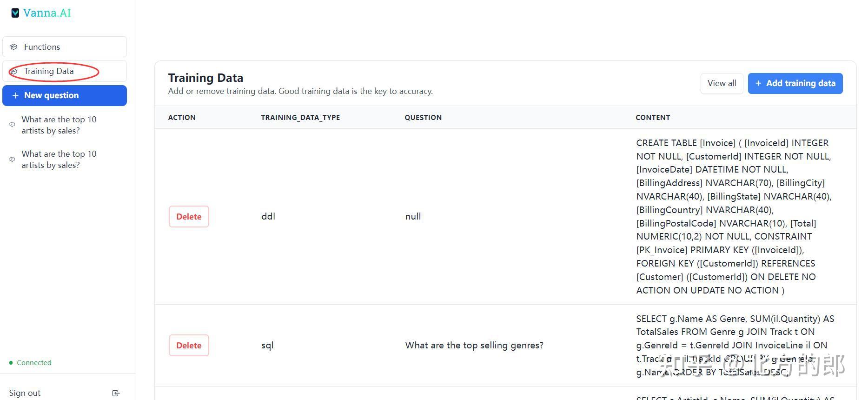Screen dimensions: 868x400
Task: Click the TRAINING_DATA_TYPE column header
Action: point(300,118)
